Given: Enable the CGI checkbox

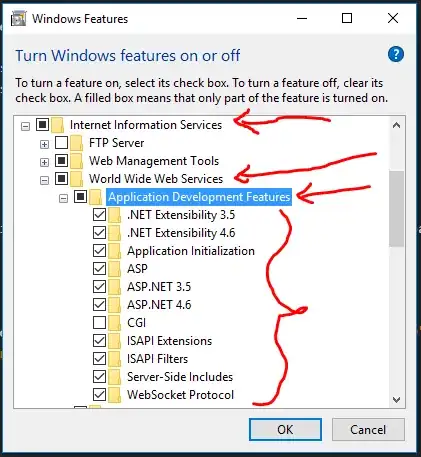Looking at the screenshot, I should pyautogui.click(x=99, y=323).
